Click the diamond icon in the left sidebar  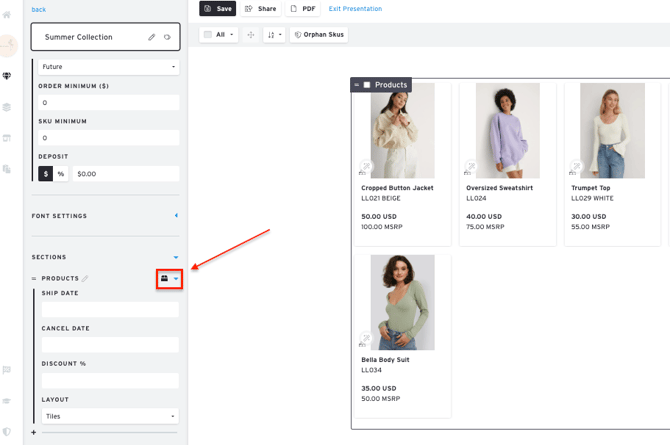pyautogui.click(x=7, y=76)
